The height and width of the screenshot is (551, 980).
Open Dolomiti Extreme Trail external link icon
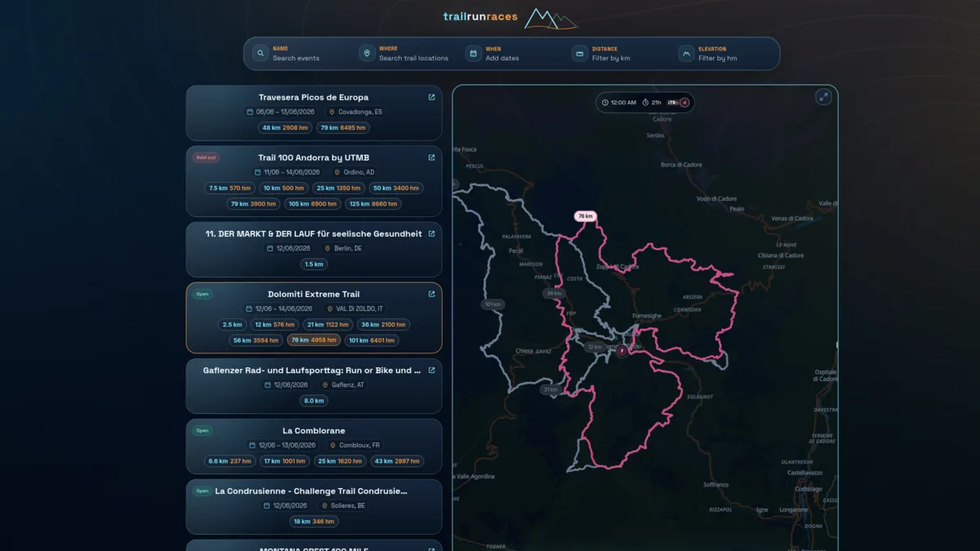pyautogui.click(x=431, y=294)
